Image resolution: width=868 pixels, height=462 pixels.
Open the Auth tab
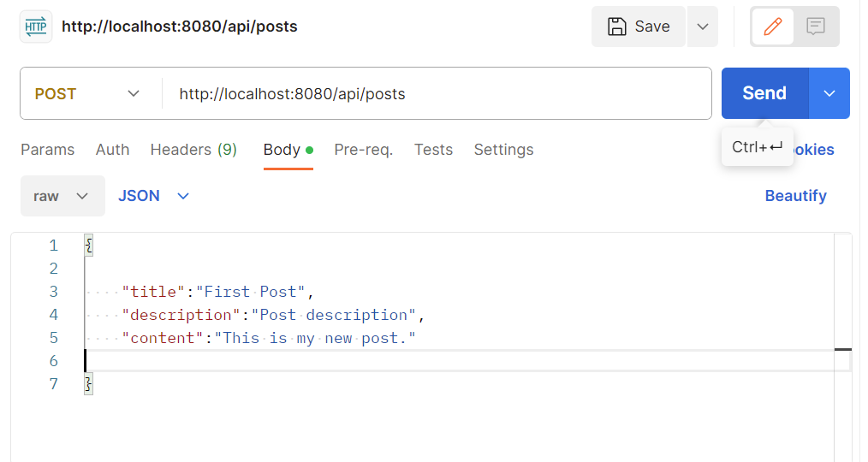[112, 150]
